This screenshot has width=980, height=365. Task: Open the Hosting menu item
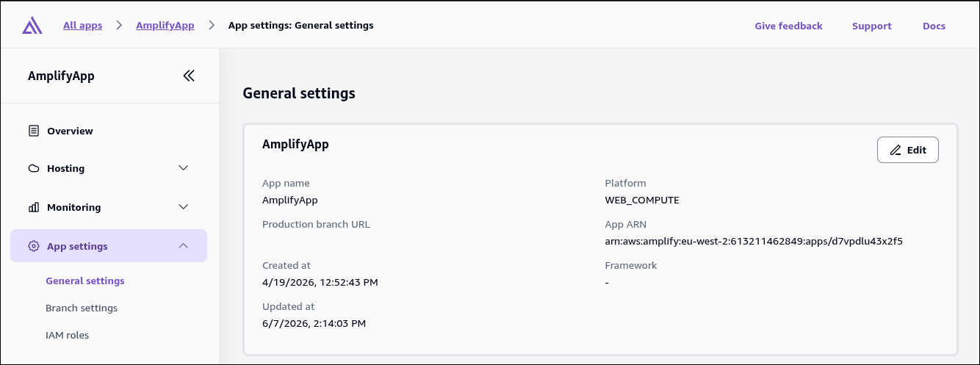point(109,168)
